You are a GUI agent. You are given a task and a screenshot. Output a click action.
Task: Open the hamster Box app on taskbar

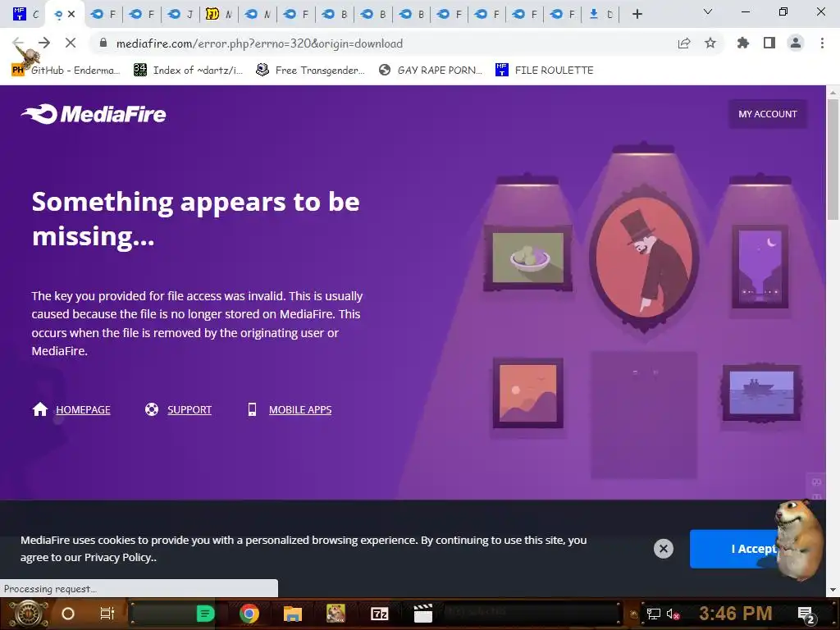[336, 614]
